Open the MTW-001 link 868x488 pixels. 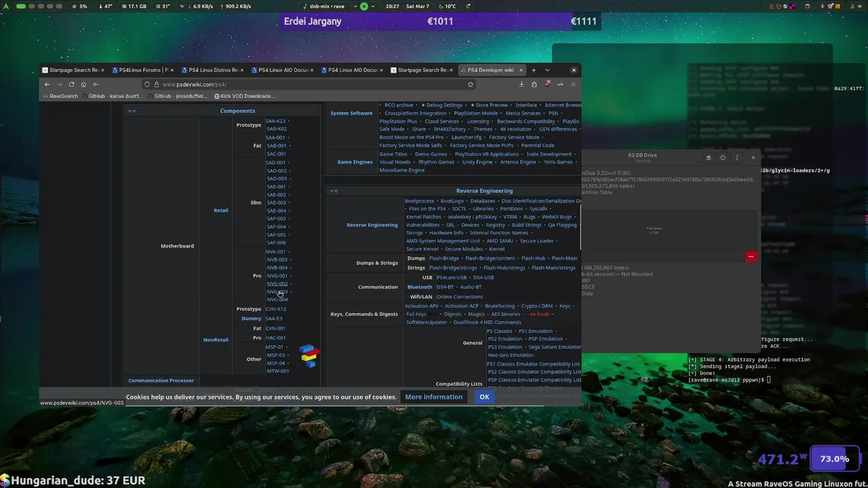pos(278,371)
